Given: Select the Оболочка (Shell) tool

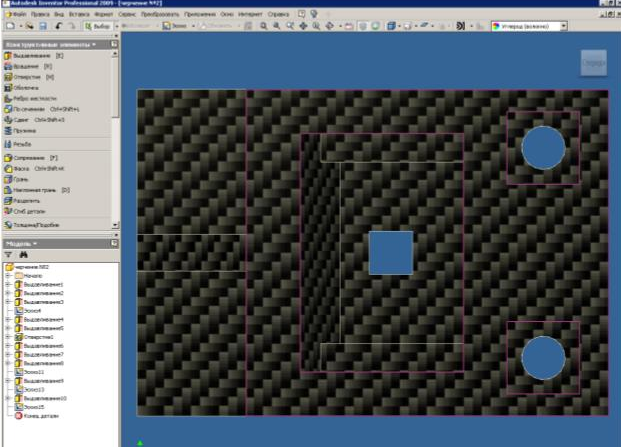Looking at the screenshot, I should tap(21, 88).
